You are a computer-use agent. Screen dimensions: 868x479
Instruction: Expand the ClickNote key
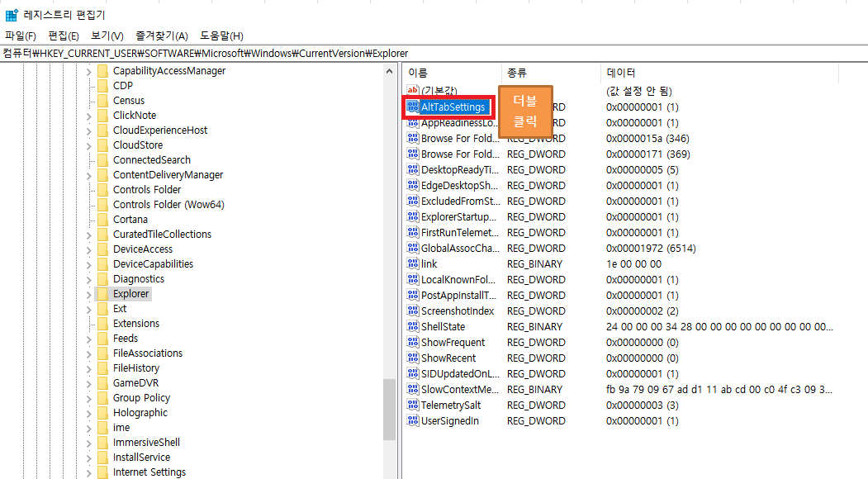pyautogui.click(x=89, y=116)
